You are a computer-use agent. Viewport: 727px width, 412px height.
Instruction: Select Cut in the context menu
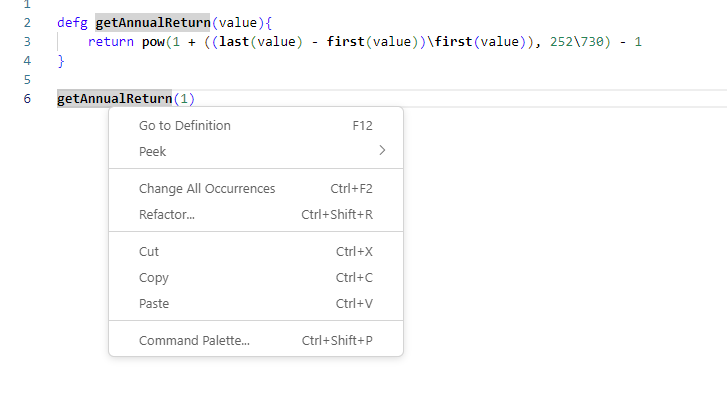coord(149,252)
